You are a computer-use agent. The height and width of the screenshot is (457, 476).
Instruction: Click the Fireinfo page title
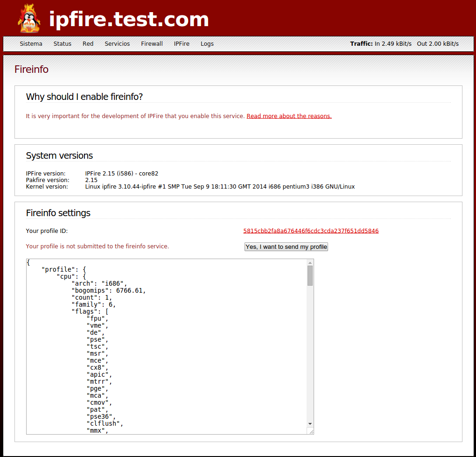pyautogui.click(x=31, y=69)
